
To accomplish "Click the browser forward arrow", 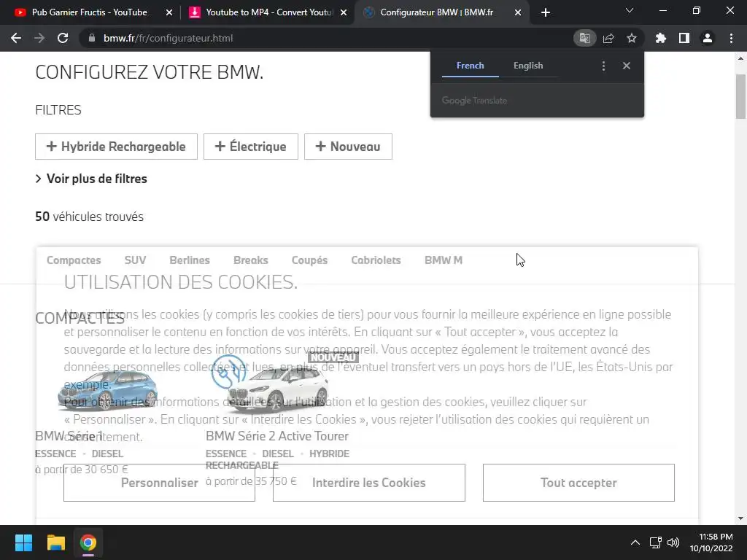I will (39, 38).
